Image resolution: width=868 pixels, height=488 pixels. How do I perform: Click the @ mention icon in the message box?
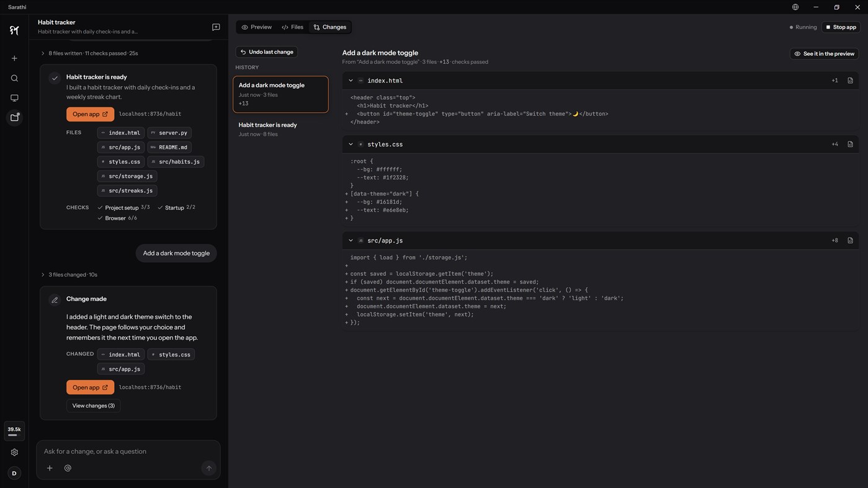[x=68, y=468]
